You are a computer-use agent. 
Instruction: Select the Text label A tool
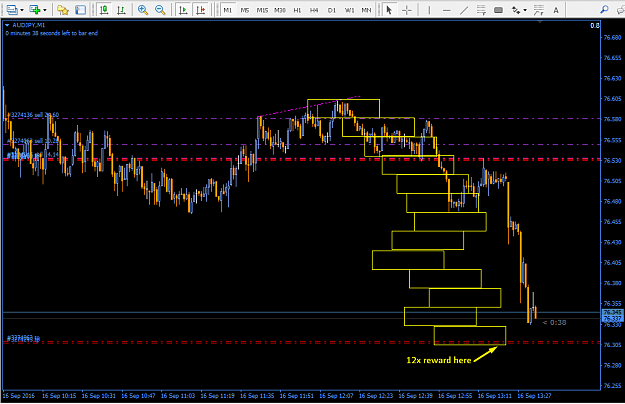(556, 10)
